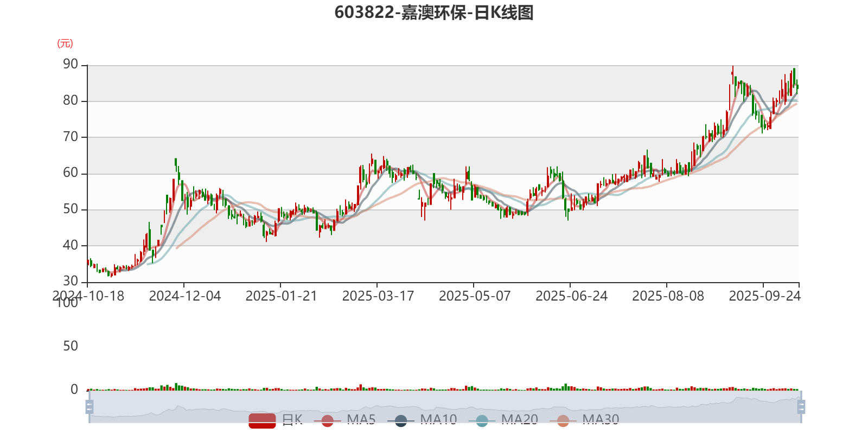Click the chart title 603822-嘉澳环保-日K线图
868x434 pixels.
(x=434, y=12)
